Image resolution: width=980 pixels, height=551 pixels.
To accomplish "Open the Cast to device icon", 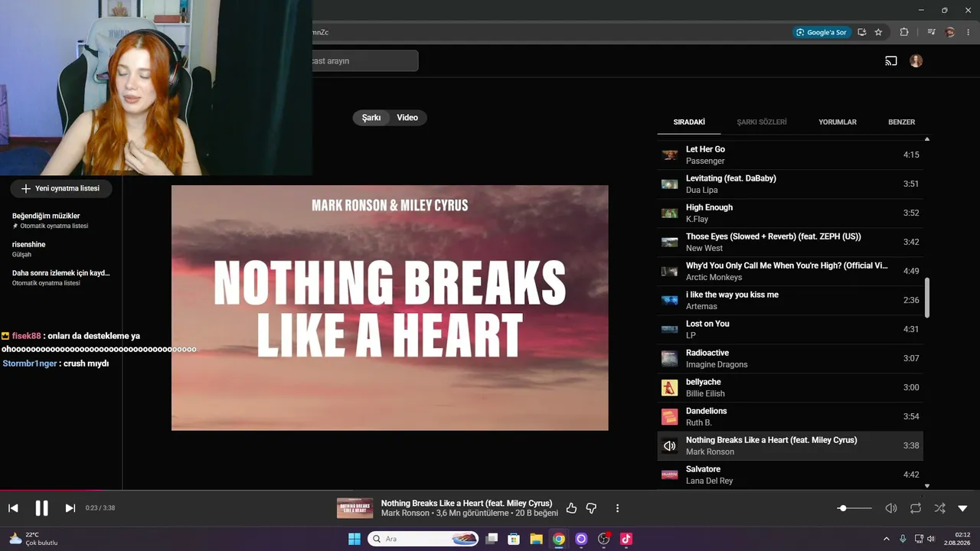I will point(891,61).
